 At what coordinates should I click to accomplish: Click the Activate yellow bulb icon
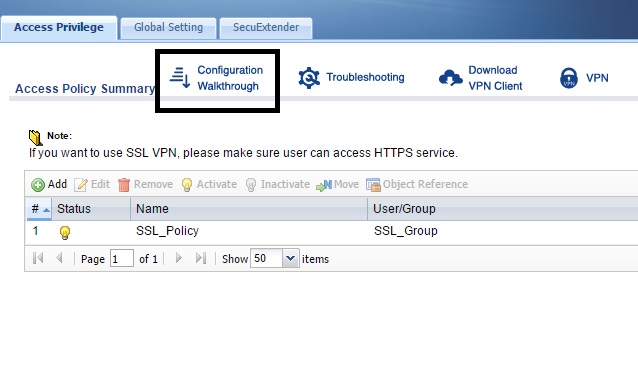pos(187,185)
